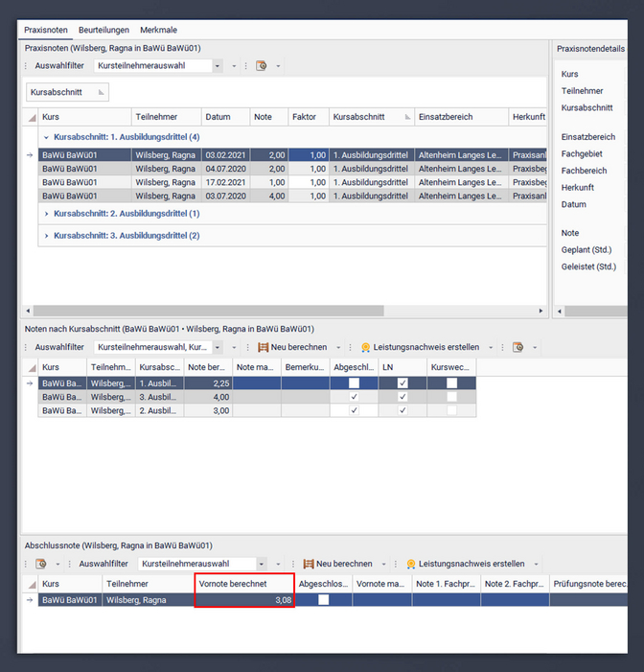Click the award icon of Leistungsnachweis erstellen in Abschlussnote

tap(411, 564)
